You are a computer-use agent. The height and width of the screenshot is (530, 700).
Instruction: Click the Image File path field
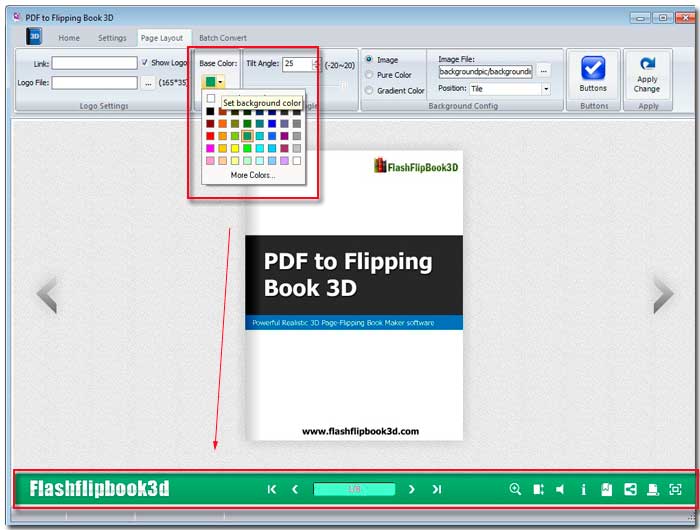485,71
